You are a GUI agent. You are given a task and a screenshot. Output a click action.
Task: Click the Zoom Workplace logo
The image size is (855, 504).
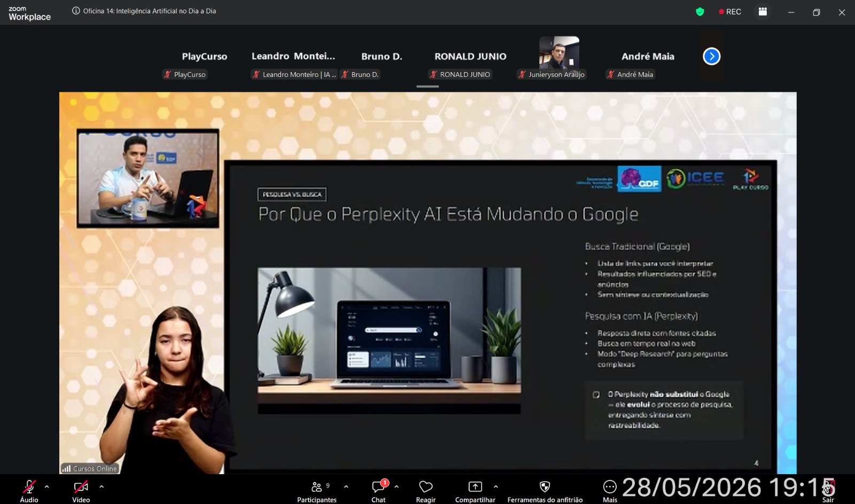29,13
